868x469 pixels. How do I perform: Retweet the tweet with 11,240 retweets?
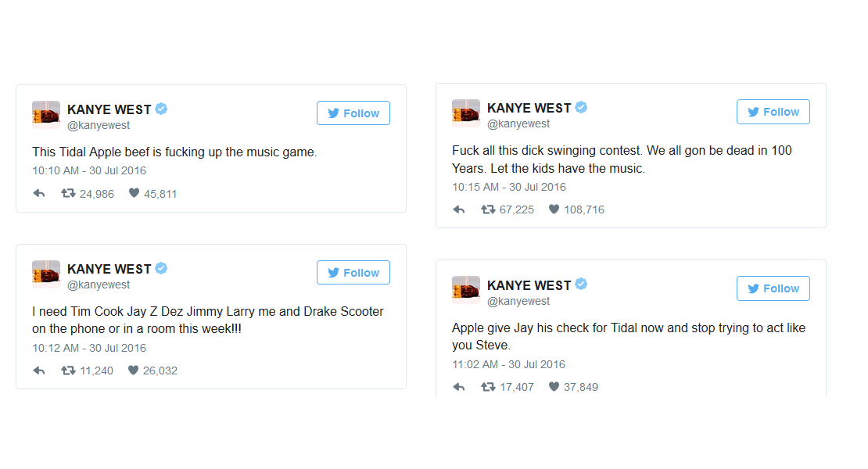68,371
